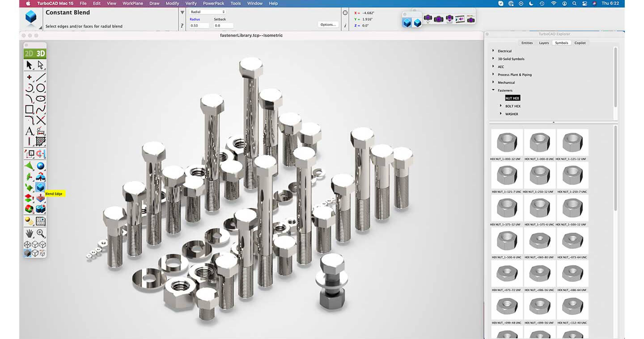
Task: Choose the blue Sphere primitive tool
Action: (41, 166)
